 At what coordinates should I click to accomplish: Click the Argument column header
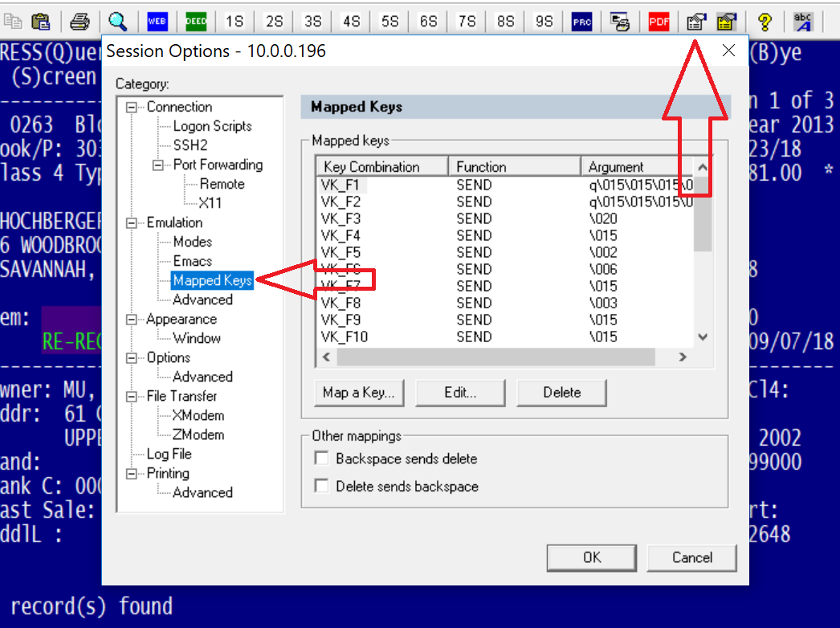coord(638,167)
